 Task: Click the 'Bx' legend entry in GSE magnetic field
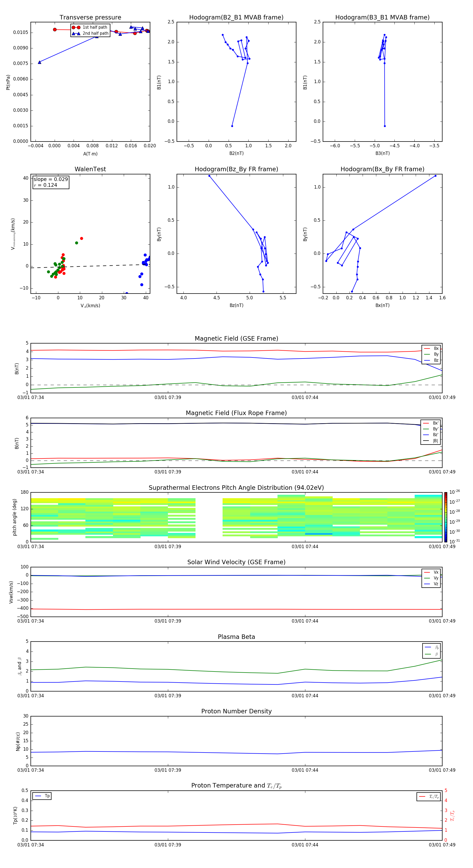431,349
